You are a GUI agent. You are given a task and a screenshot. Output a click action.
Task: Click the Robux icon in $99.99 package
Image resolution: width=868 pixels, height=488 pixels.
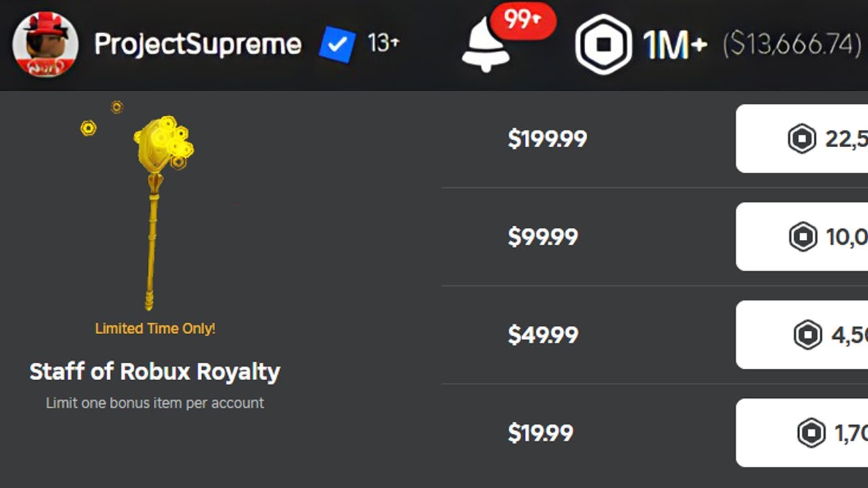point(803,237)
